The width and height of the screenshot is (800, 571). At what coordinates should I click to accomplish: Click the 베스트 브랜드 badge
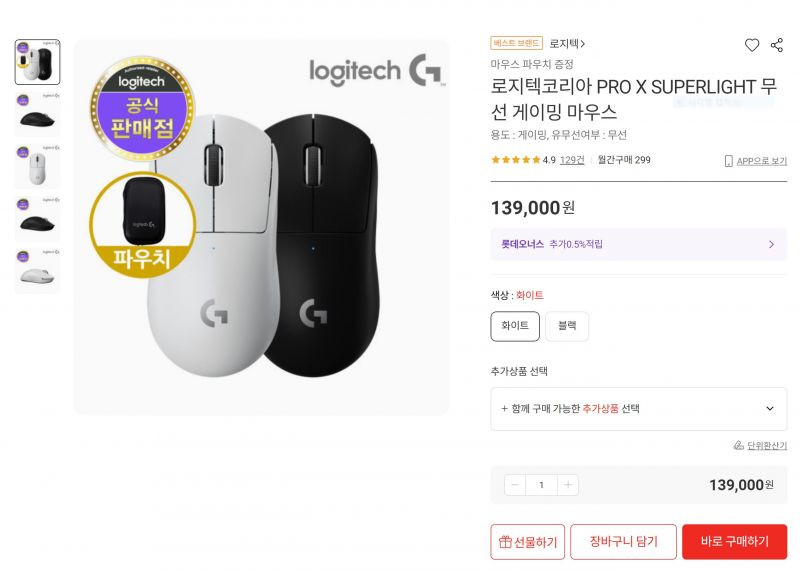[x=516, y=43]
